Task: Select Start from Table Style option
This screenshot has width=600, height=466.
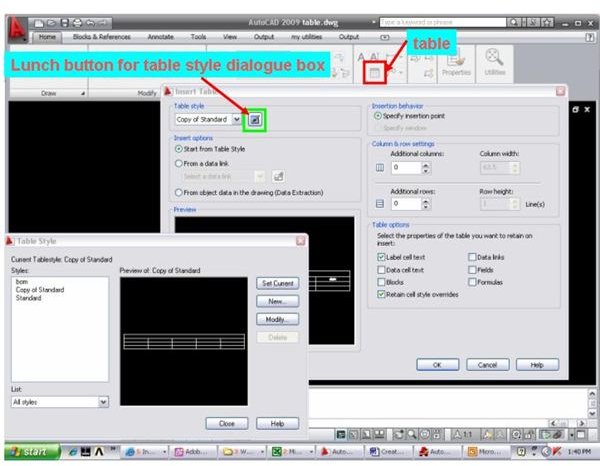Action: point(178,149)
